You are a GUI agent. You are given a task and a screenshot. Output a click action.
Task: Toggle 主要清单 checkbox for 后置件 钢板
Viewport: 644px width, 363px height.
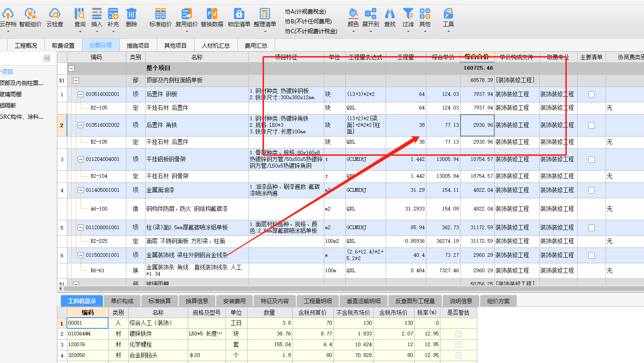(x=592, y=94)
